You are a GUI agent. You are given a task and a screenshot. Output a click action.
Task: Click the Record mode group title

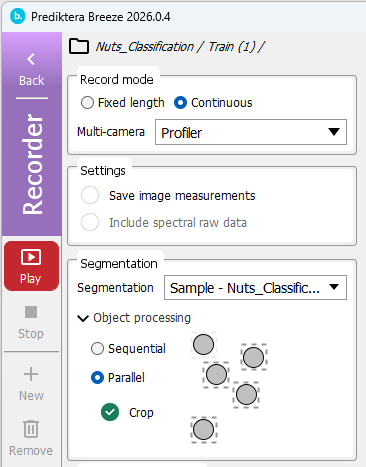tap(117, 80)
